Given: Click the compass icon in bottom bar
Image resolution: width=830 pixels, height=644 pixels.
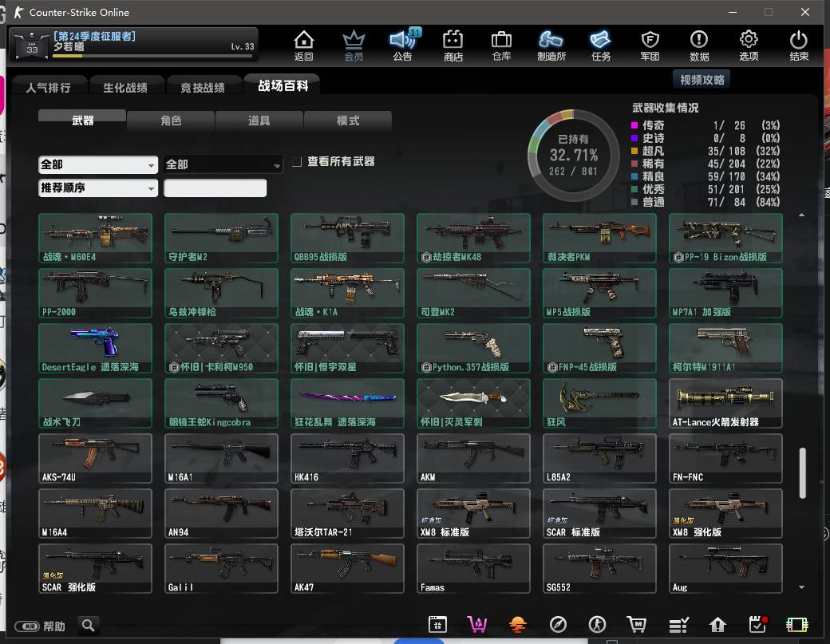Looking at the screenshot, I should (558, 624).
